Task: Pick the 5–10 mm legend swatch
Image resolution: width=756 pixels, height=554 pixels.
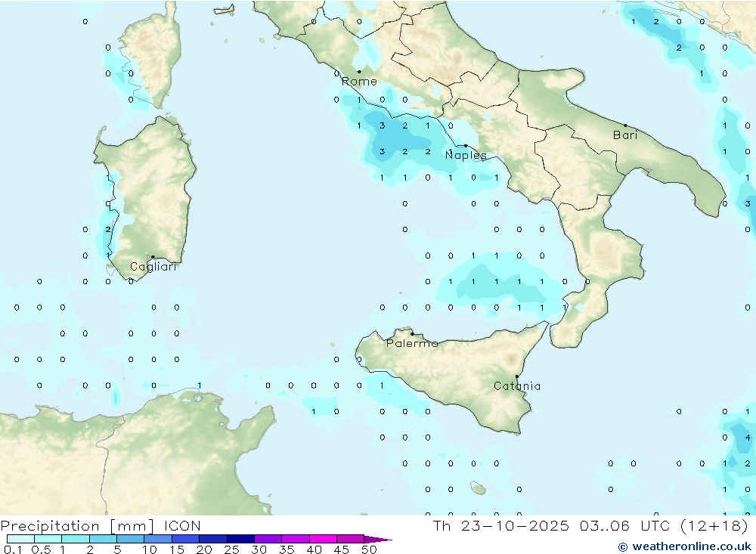Action: 131,539
